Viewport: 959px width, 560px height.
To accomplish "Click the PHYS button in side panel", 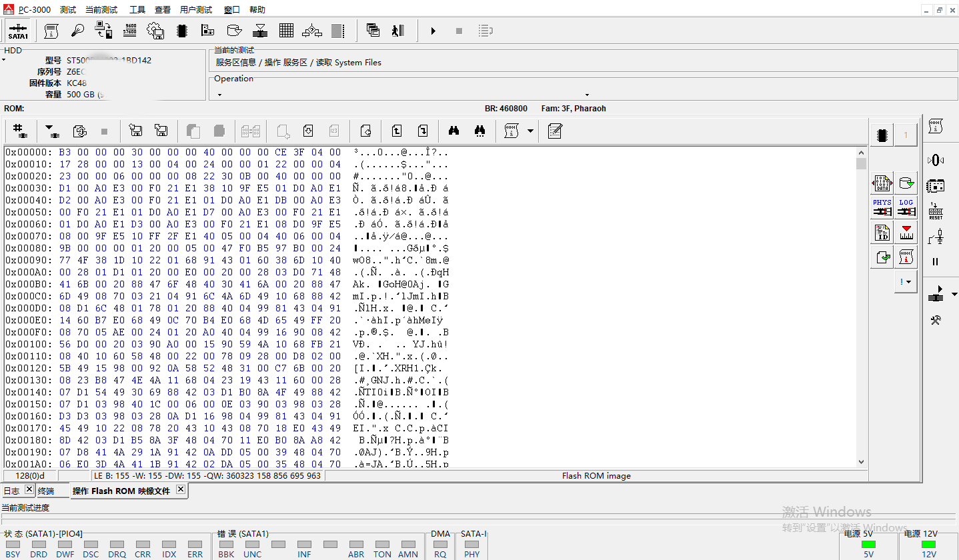I will coord(882,207).
